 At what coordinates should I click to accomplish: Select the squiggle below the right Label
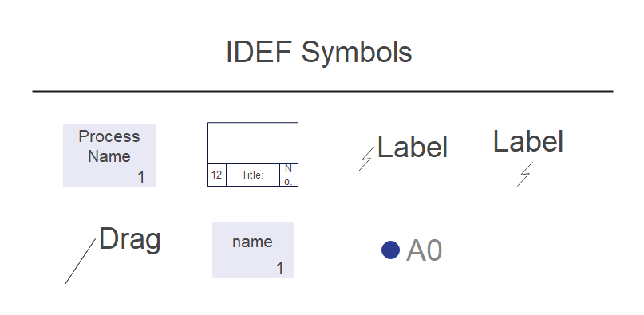tap(525, 174)
